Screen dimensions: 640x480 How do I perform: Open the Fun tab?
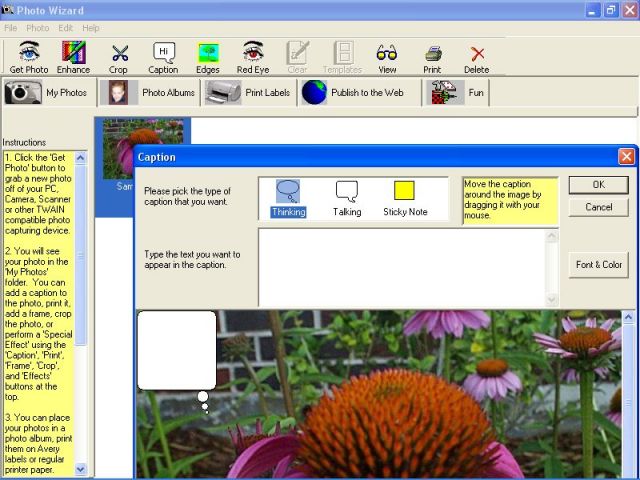[456, 93]
